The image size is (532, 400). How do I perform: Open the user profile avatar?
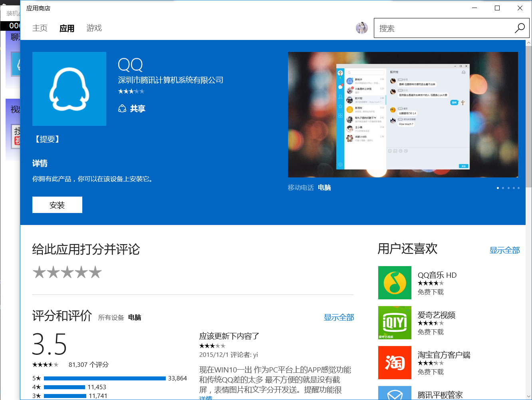[362, 28]
